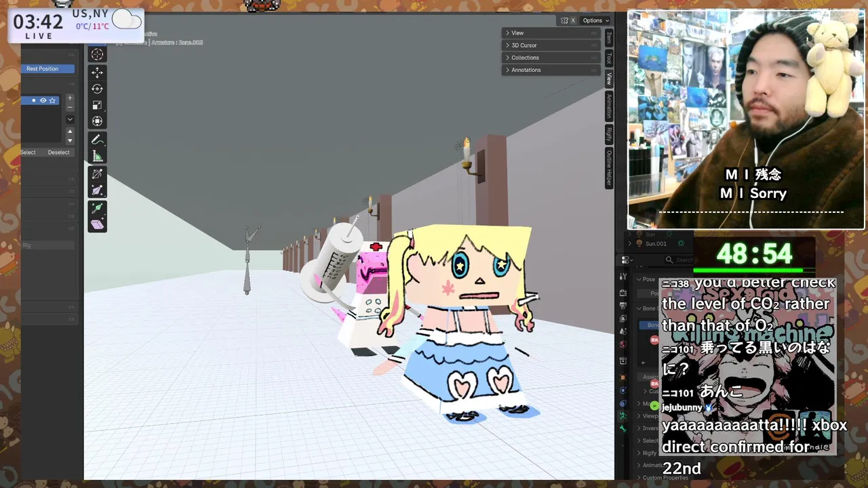
Task: Move bone collection down in list
Action: (x=70, y=140)
